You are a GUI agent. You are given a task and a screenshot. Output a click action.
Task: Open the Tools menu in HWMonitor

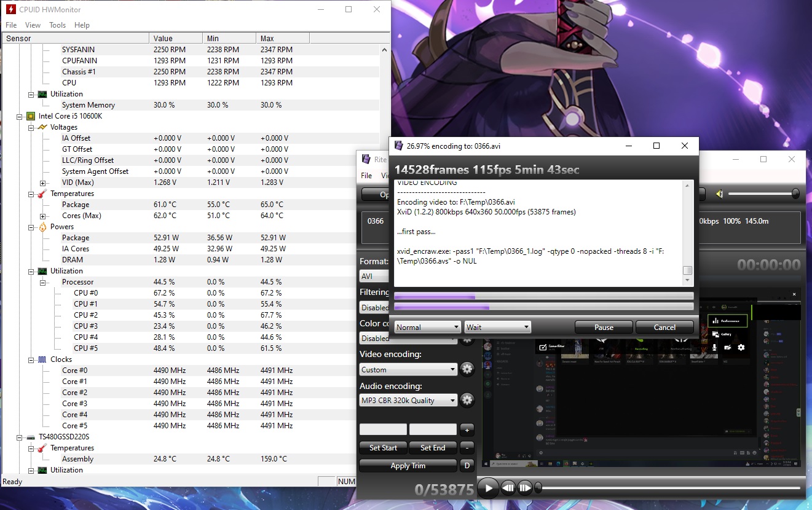click(x=57, y=25)
